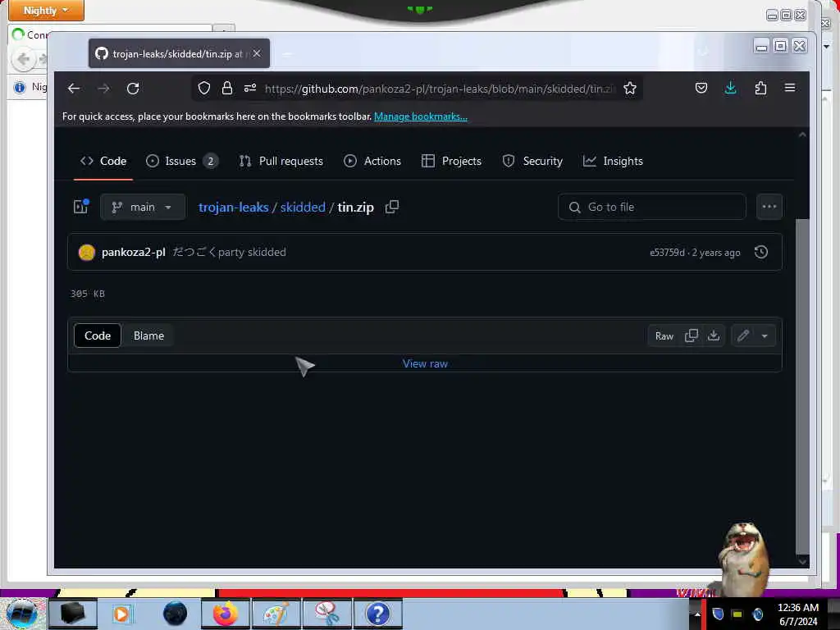Image resolution: width=840 pixels, height=630 pixels.
Task: Copy the tin.zip file path icon
Action: point(392,207)
